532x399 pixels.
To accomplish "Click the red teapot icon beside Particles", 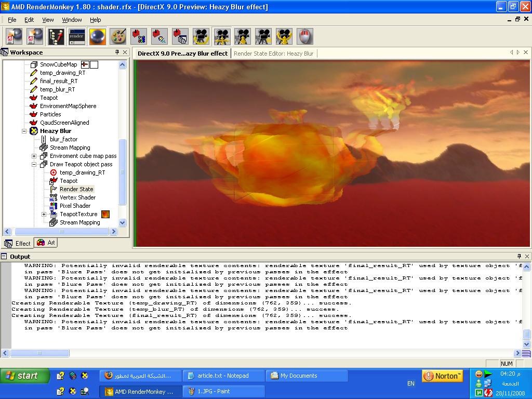I will point(34,114).
